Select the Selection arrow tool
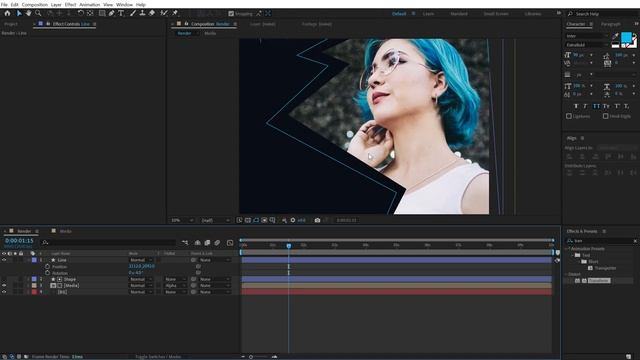 [x=19, y=13]
